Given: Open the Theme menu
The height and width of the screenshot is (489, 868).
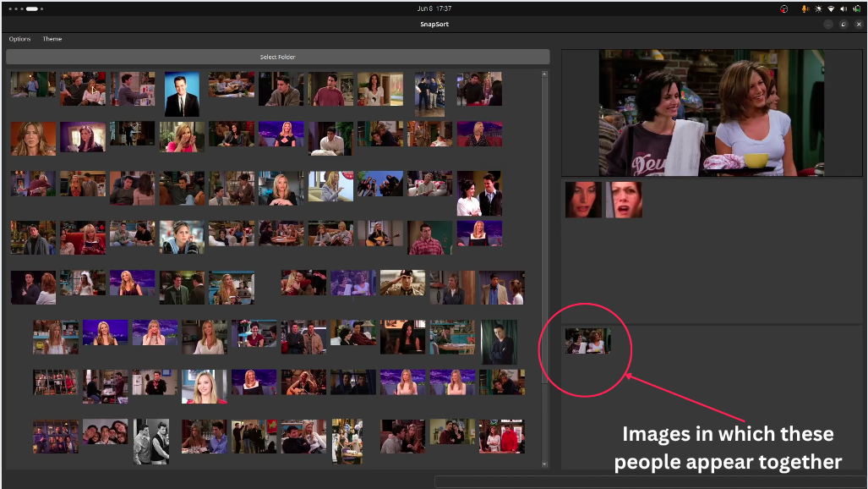Looking at the screenshot, I should [52, 39].
